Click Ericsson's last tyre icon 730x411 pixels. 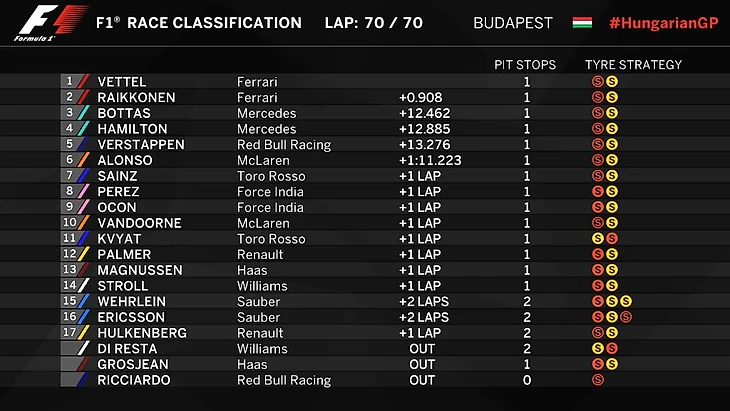[626, 317]
